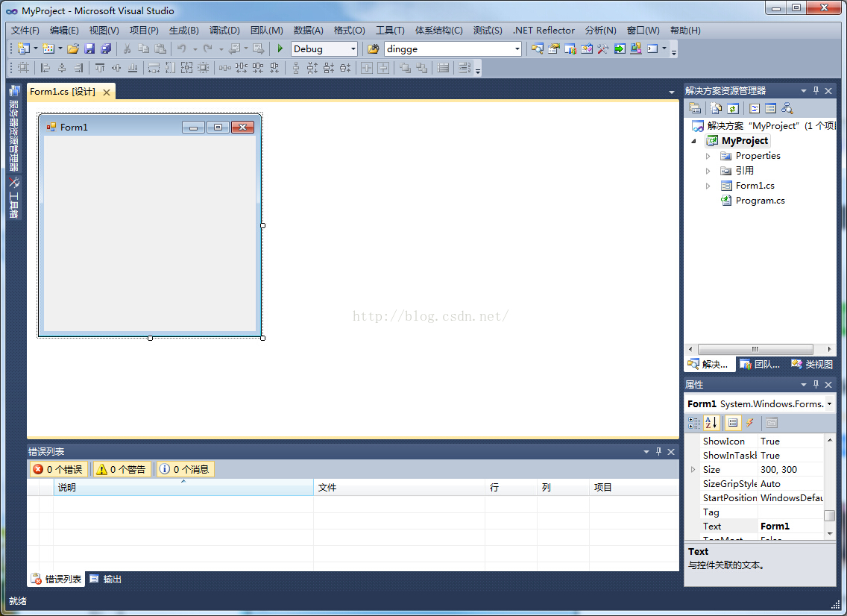Open the document tabs list dropdown arrow

click(x=672, y=92)
